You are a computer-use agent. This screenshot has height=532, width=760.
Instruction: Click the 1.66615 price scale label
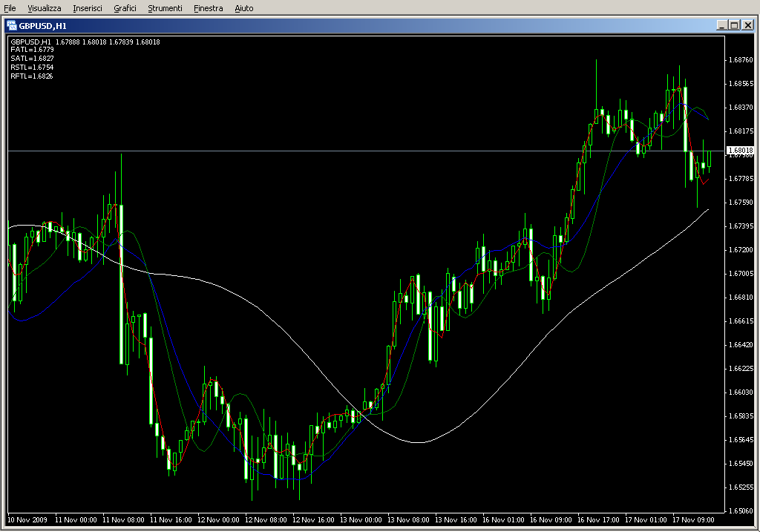[741, 321]
